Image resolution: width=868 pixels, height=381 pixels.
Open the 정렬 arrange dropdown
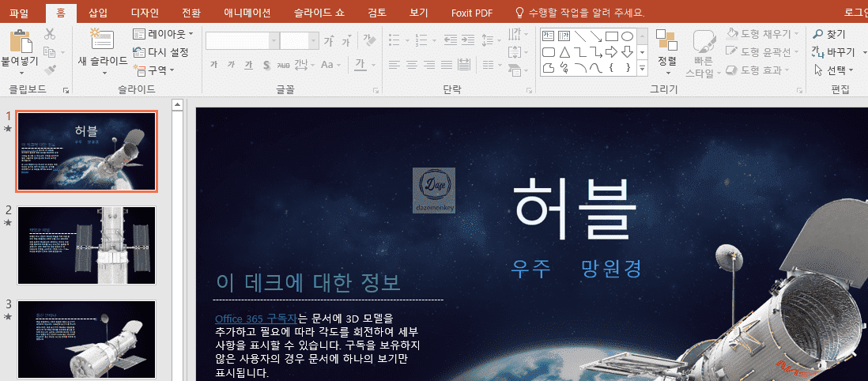[x=667, y=53]
